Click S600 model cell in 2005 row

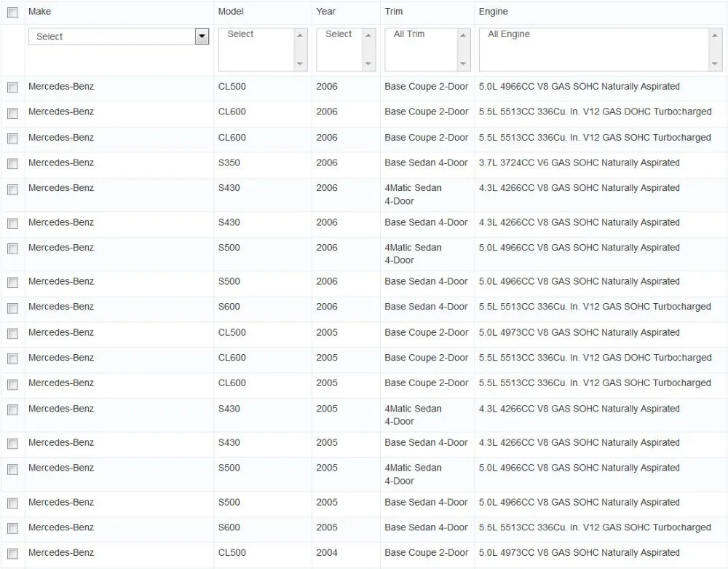click(x=229, y=527)
